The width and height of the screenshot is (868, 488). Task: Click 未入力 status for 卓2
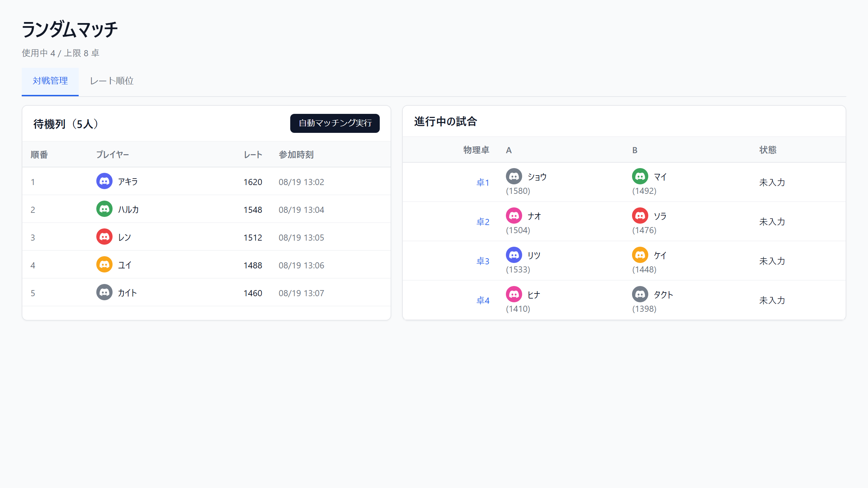772,222
